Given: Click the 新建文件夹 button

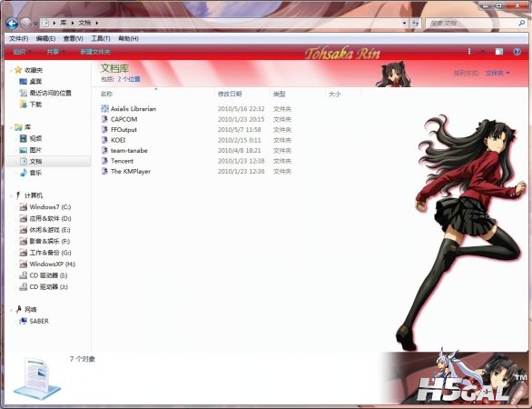Looking at the screenshot, I should coord(95,52).
